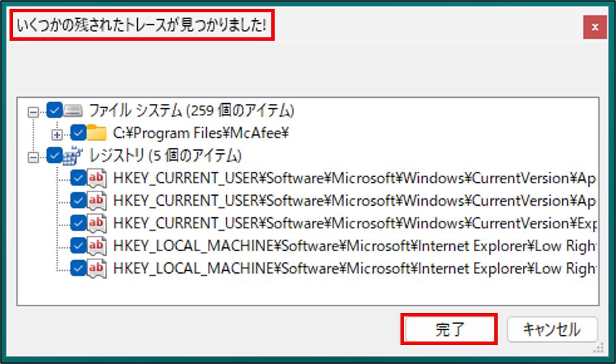616x364 pixels.
Task: Uncheck the ファイル システム checkbox
Action: (x=54, y=110)
